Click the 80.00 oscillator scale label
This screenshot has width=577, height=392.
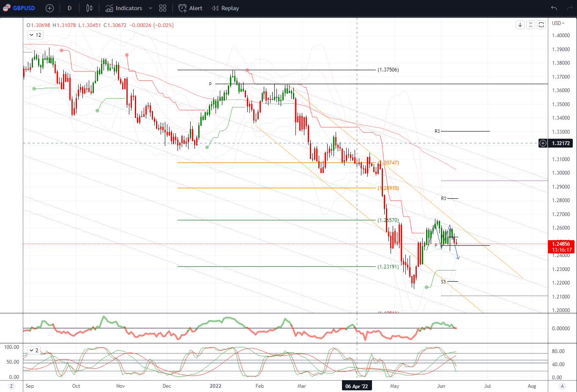(x=558, y=351)
